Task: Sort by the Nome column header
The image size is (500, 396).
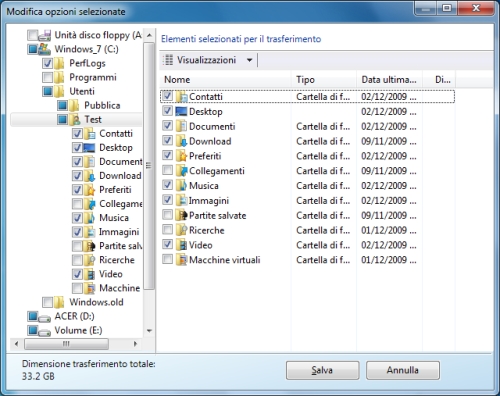Action: pos(225,80)
